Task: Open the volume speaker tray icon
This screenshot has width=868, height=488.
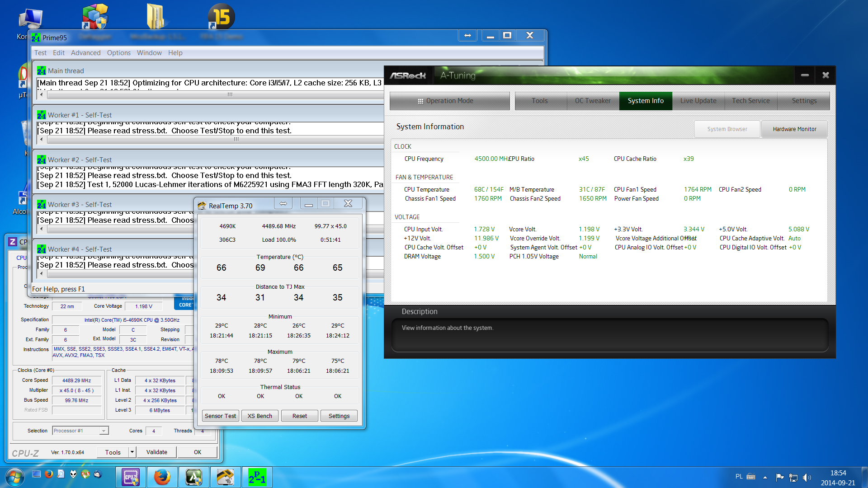Action: coord(806,477)
